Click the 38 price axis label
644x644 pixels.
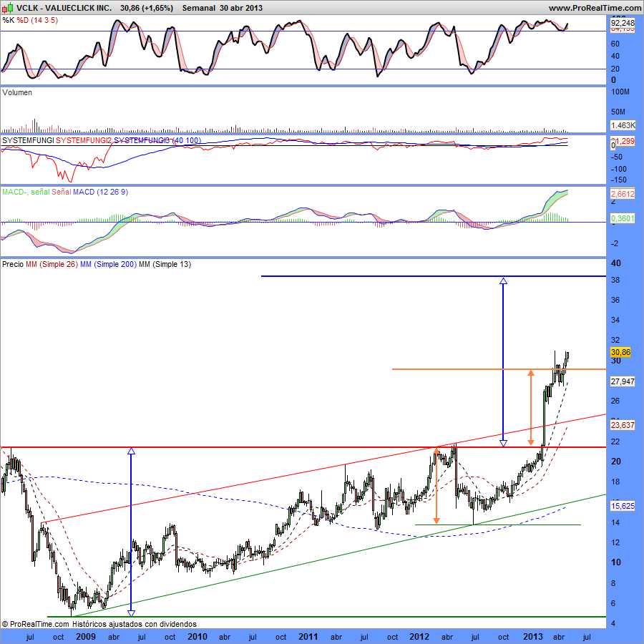(x=615, y=280)
